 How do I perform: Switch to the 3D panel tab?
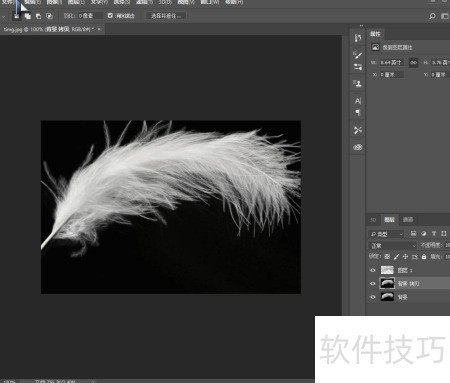pos(373,220)
